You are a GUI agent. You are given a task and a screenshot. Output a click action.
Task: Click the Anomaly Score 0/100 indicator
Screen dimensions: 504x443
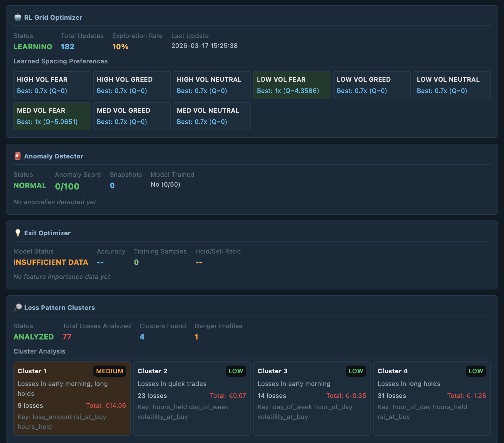pos(67,187)
